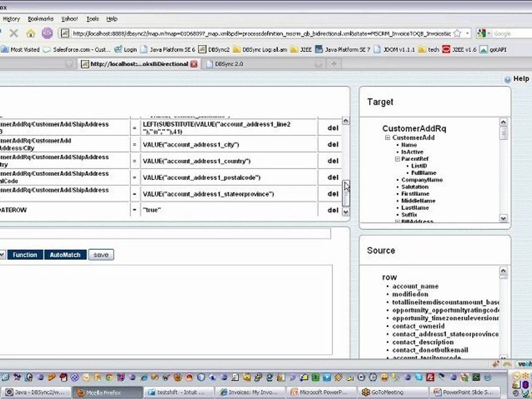Open dropdown left of Function button
Image resolution: width=532 pixels, height=399 pixels.
[2, 255]
